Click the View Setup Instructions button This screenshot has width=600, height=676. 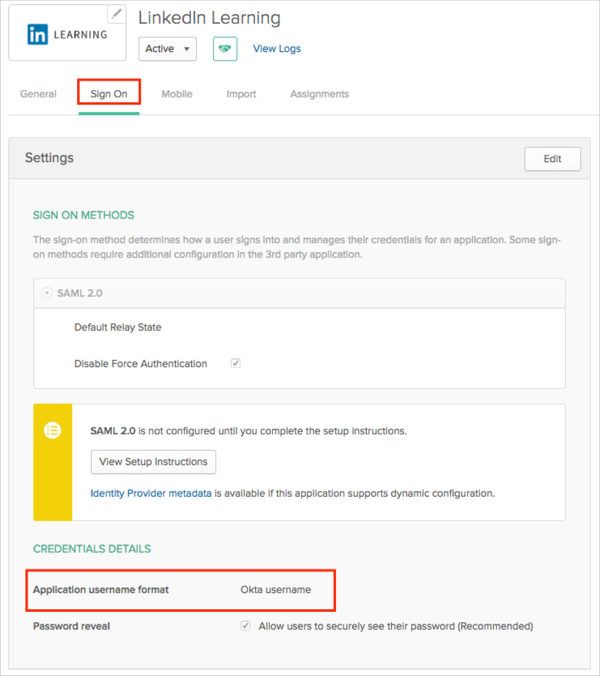pos(153,462)
